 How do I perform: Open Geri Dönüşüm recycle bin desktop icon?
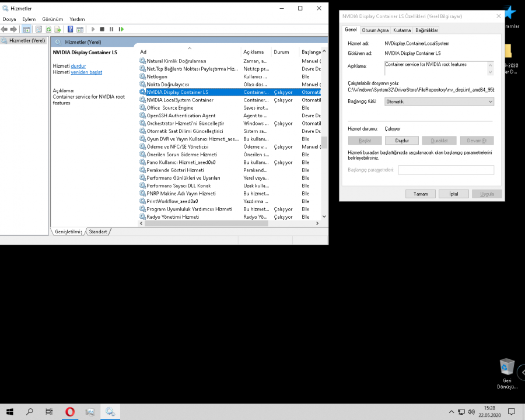(507, 373)
